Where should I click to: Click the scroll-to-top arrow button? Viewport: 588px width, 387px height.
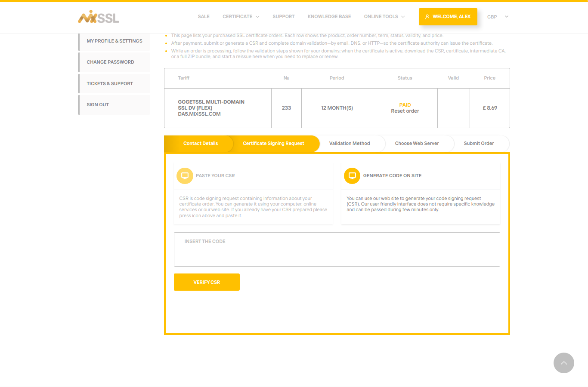pos(564,363)
